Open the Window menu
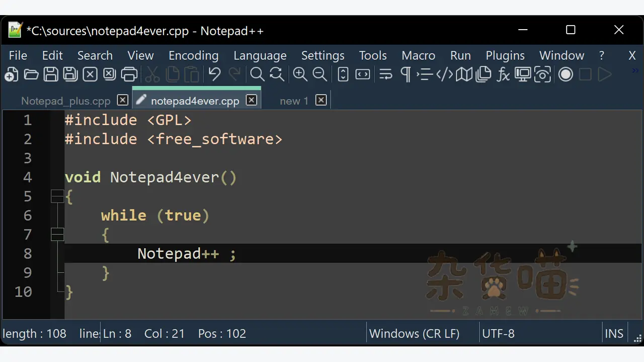Image resolution: width=644 pixels, height=362 pixels. click(562, 55)
